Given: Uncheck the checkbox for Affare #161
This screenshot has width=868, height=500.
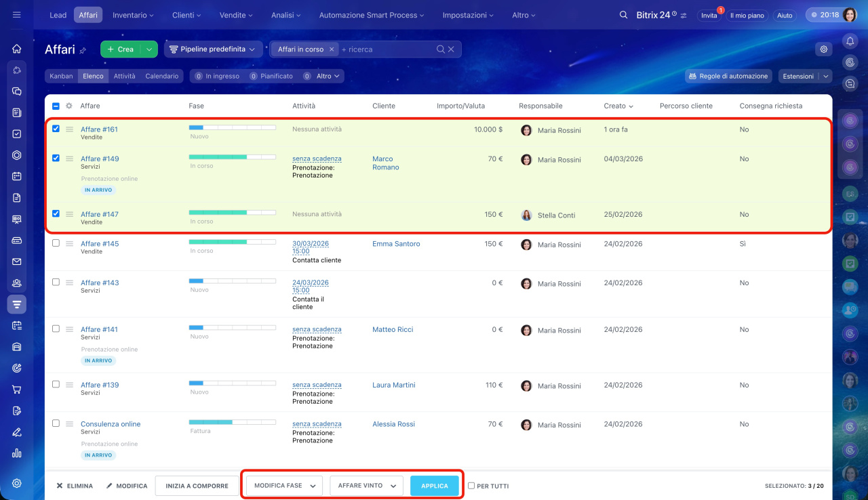Looking at the screenshot, I should (56, 129).
